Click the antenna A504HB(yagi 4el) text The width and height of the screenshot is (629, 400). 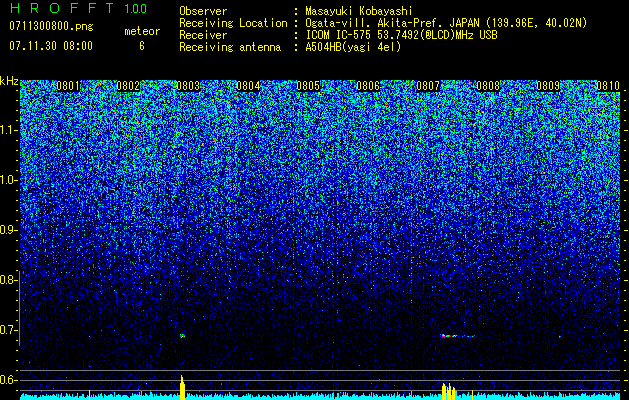(353, 47)
